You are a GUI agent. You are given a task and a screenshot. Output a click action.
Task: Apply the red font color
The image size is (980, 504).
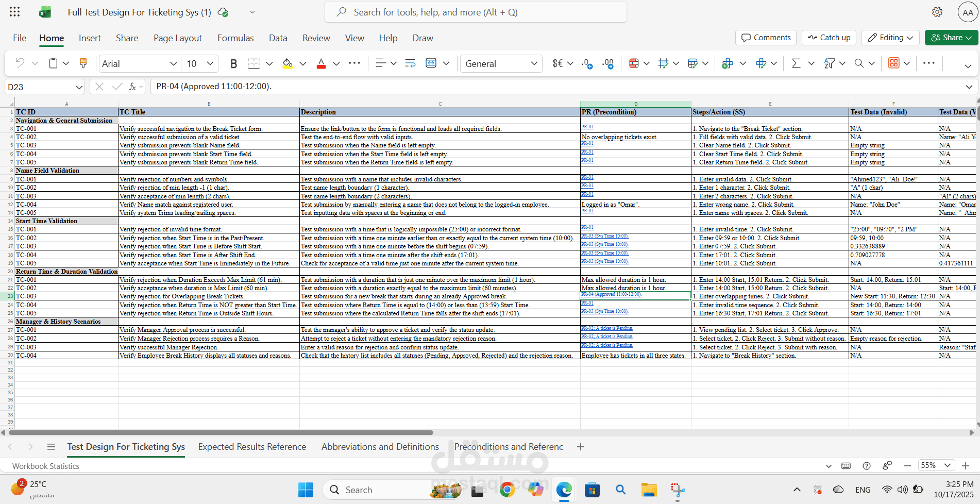coord(321,63)
